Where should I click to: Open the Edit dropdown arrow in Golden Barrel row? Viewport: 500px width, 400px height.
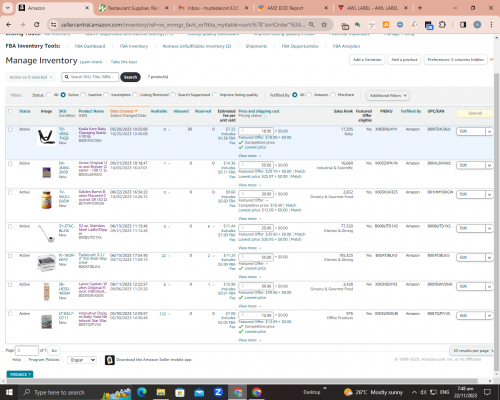(489, 194)
